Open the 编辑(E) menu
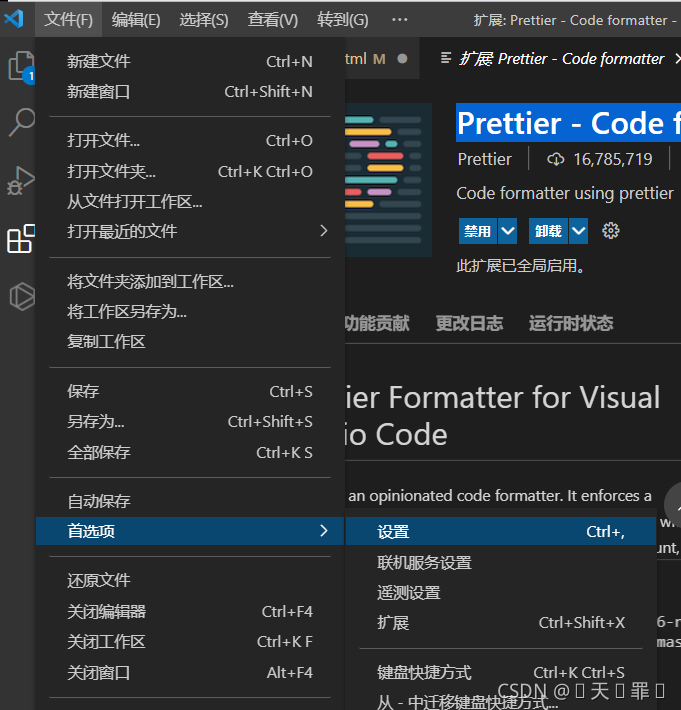 coord(136,20)
